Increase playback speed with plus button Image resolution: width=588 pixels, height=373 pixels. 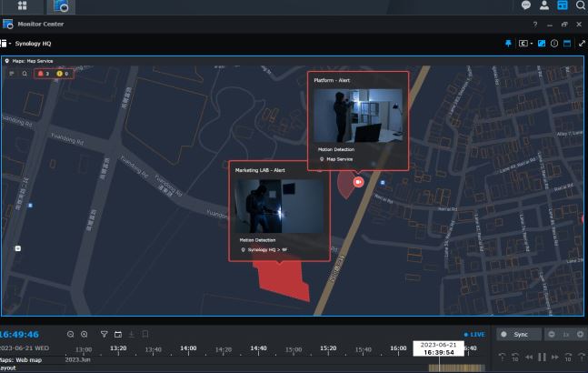[x=580, y=334]
